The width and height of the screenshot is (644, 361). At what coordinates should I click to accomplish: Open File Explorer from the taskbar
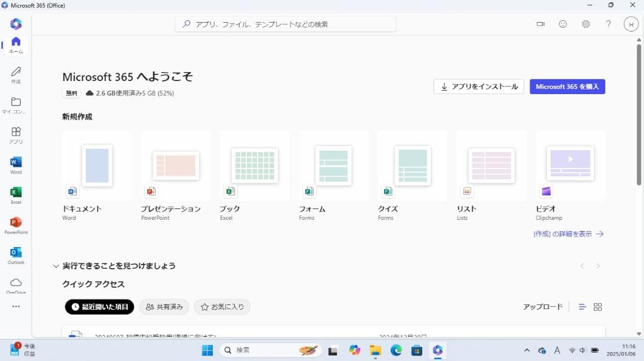pyautogui.click(x=375, y=350)
